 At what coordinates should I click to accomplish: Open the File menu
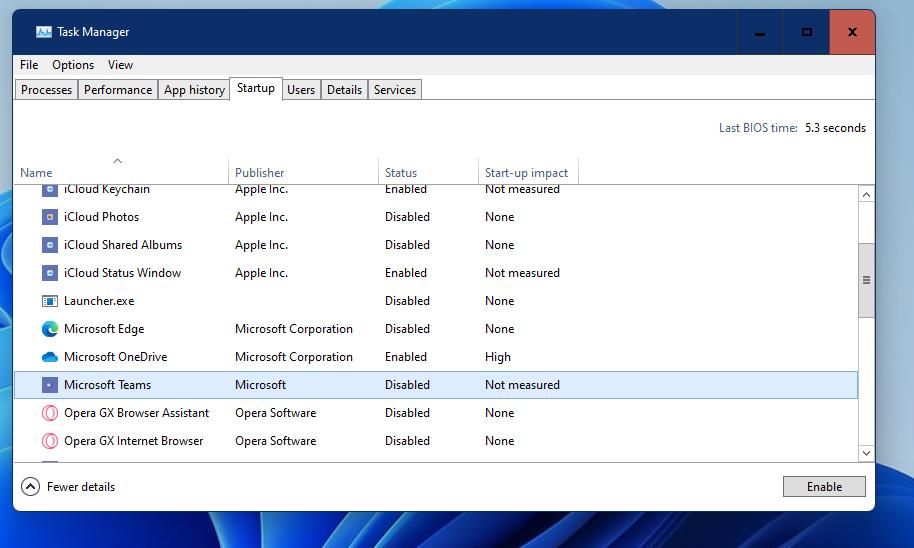click(x=29, y=65)
